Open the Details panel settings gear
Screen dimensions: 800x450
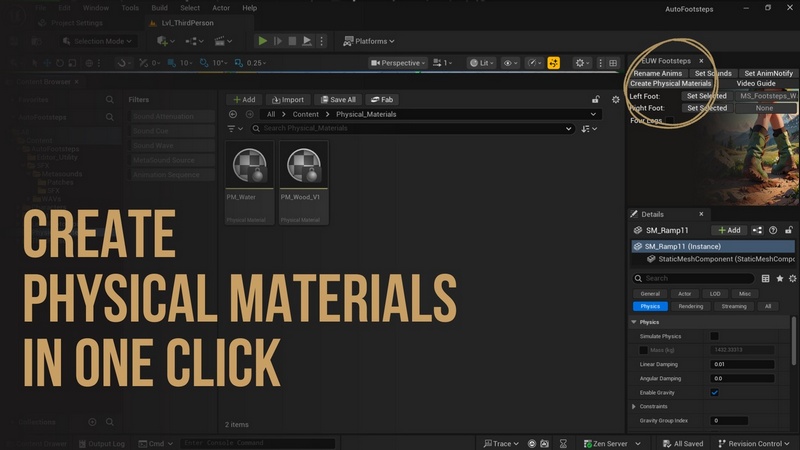[793, 278]
